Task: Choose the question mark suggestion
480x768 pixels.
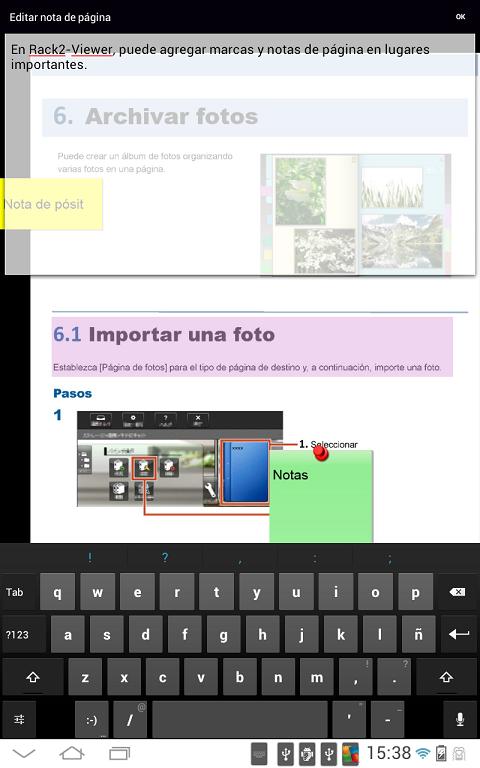Action: (x=165, y=557)
